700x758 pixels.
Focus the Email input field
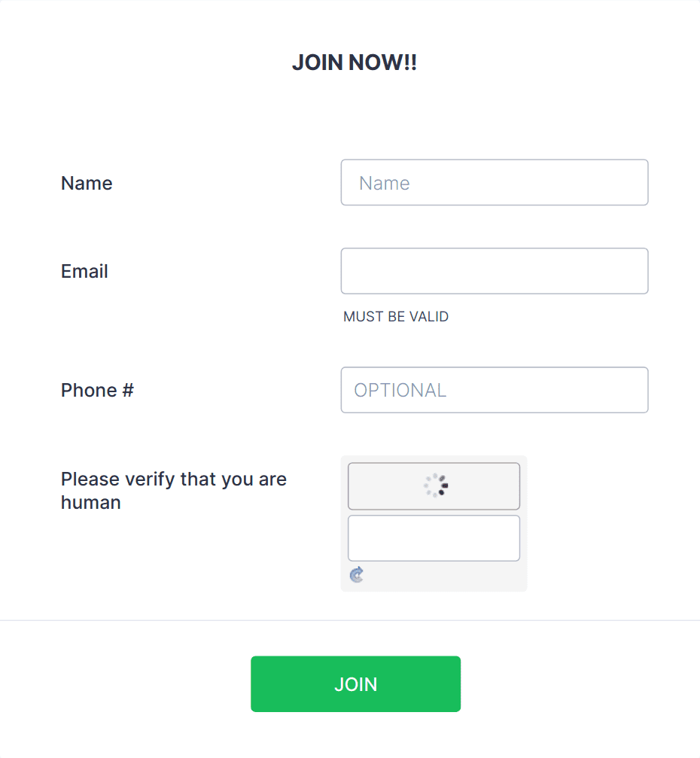494,271
